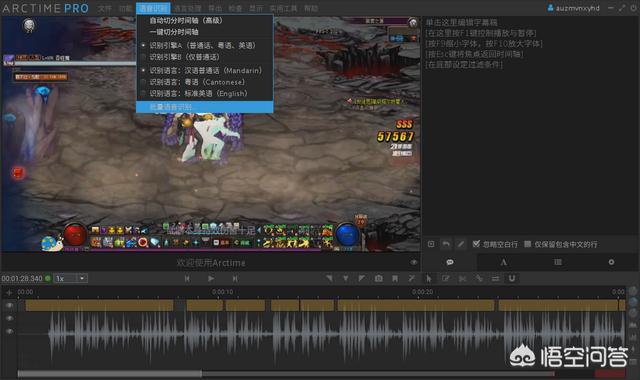Open the 帮助 menu
This screenshot has width=640, height=380.
coord(311,8)
